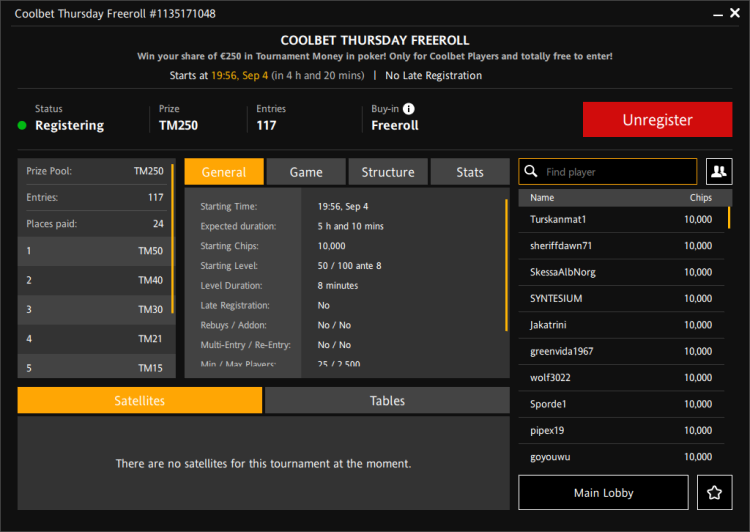Select player Jakatrini
The image size is (750, 532).
pos(621,325)
